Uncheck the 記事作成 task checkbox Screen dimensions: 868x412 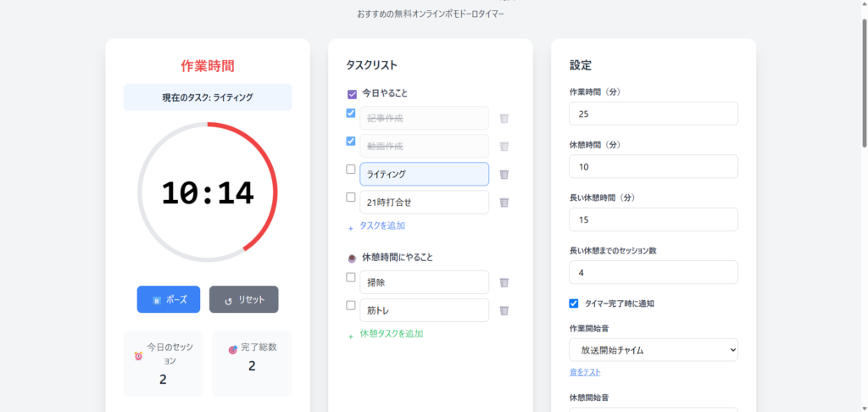[x=350, y=113]
